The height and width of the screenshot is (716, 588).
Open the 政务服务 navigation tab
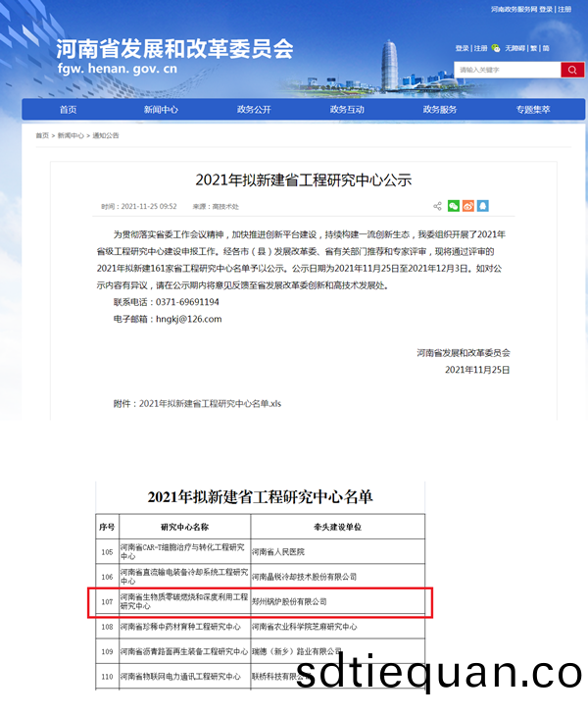[440, 110]
